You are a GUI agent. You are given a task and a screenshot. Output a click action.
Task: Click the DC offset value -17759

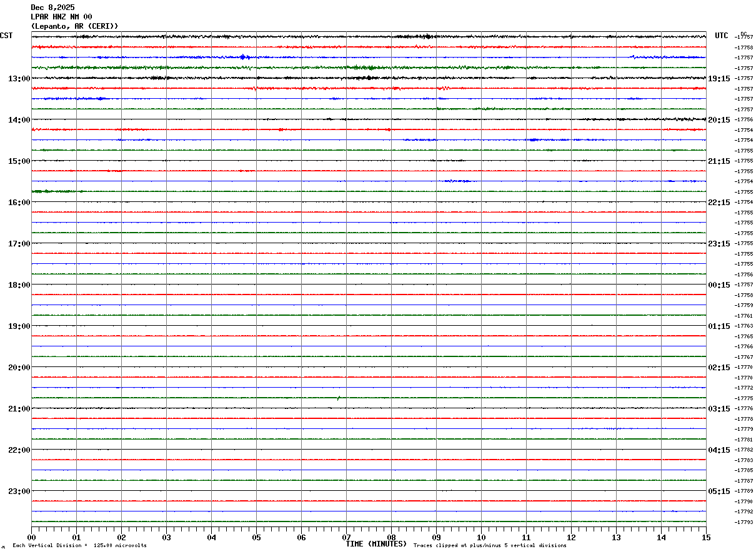tap(744, 305)
